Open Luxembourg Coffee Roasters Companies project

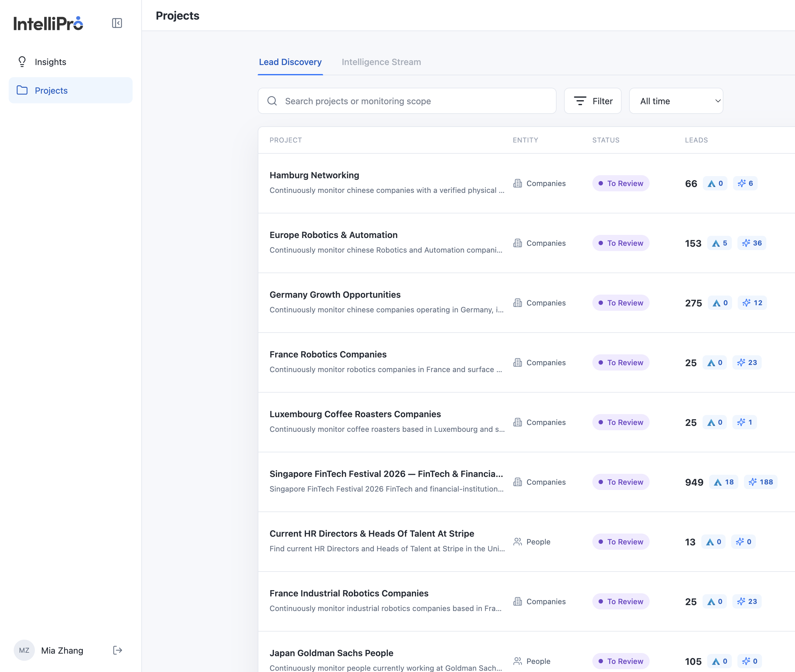(355, 414)
